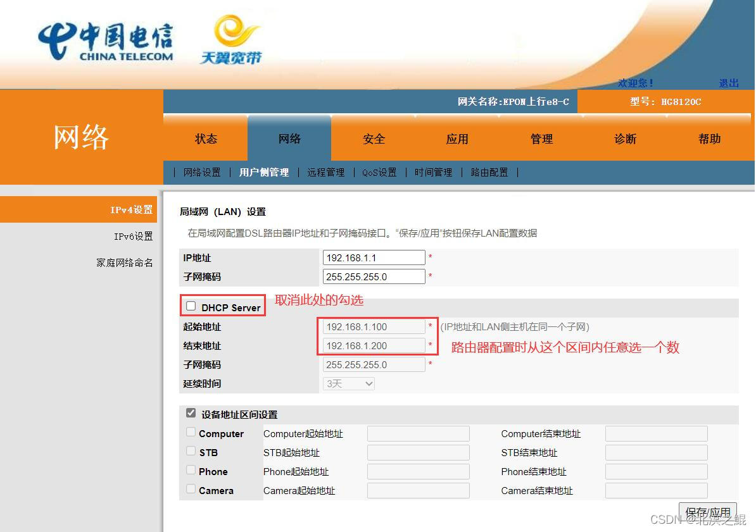Select 家庭网络命名 in the sidebar
The width and height of the screenshot is (756, 532).
click(x=124, y=263)
